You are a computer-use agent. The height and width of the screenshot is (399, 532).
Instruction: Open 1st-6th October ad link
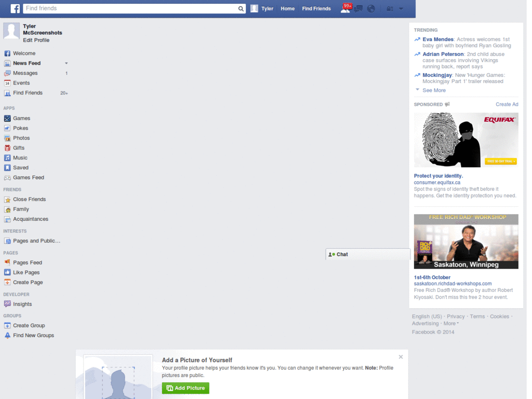432,277
